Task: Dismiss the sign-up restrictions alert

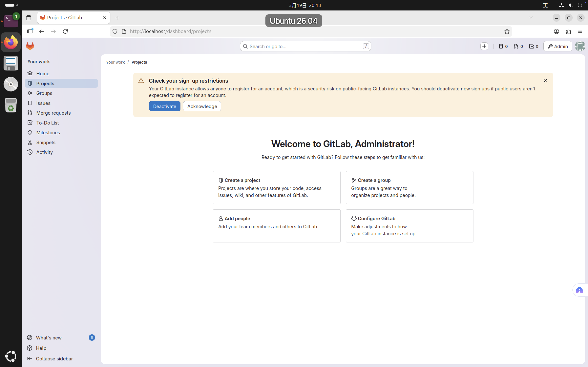Action: click(x=545, y=81)
